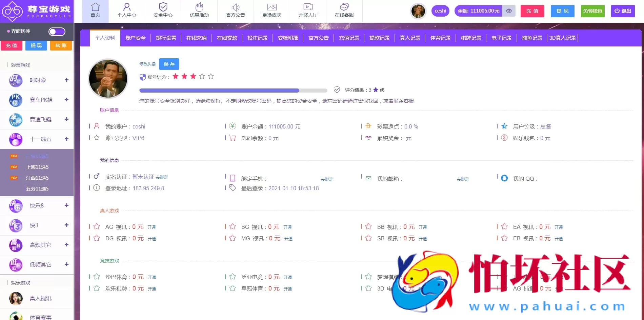Open the 投注记录 betting records tab

[x=257, y=38]
